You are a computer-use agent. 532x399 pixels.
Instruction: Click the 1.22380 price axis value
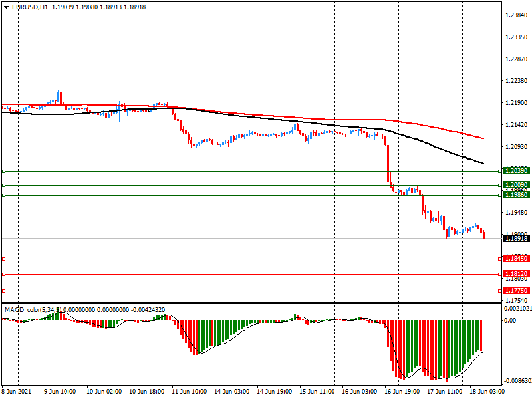[517, 80]
